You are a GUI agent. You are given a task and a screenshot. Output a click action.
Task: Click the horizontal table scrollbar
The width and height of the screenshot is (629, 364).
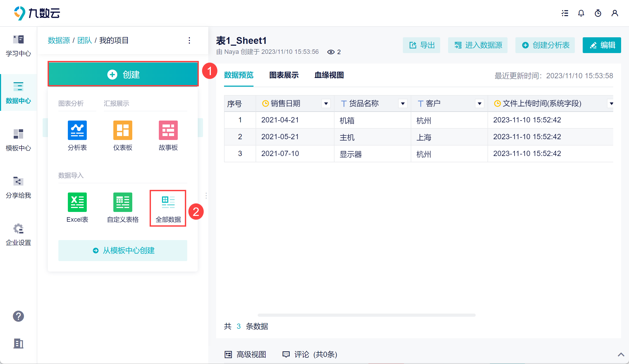pos(367,315)
